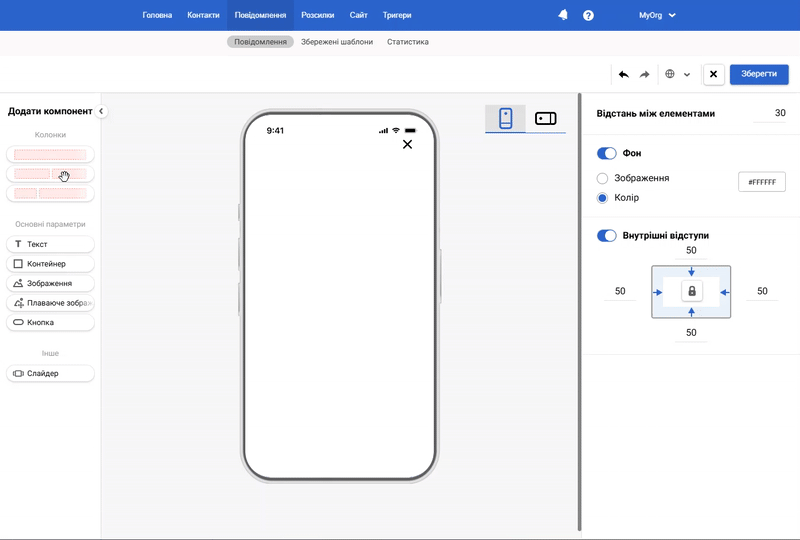Click the Зберегти button
The width and height of the screenshot is (800, 540).
pyautogui.click(x=759, y=74)
